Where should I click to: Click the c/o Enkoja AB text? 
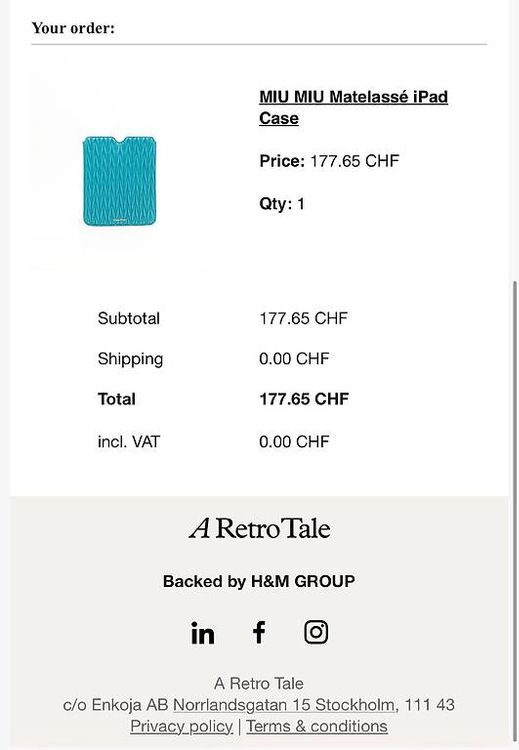point(115,705)
